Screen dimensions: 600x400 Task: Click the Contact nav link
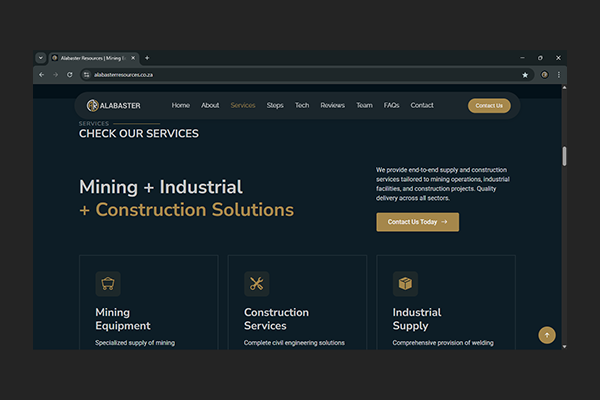(x=422, y=105)
